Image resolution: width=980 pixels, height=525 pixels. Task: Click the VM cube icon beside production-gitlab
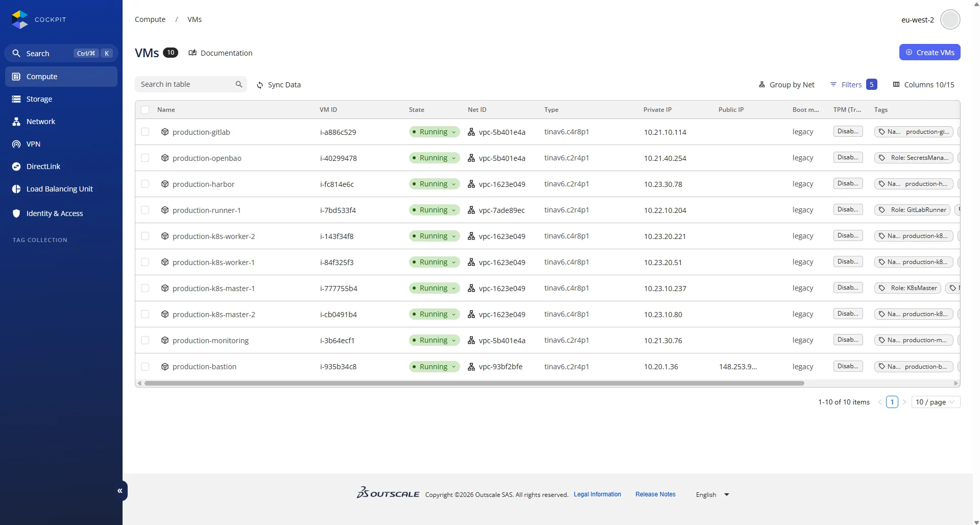(x=165, y=132)
